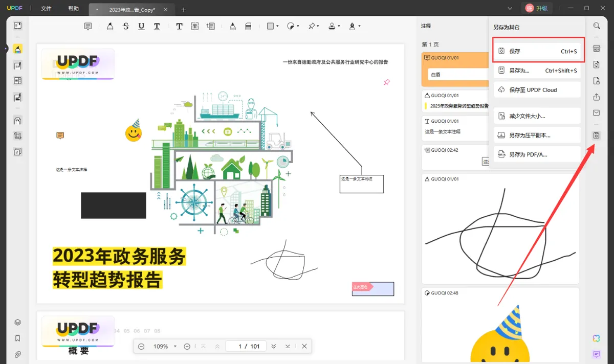Choose 保存至 UPDF Cloud
Viewport: 614px width, 364px height.
coord(537,90)
